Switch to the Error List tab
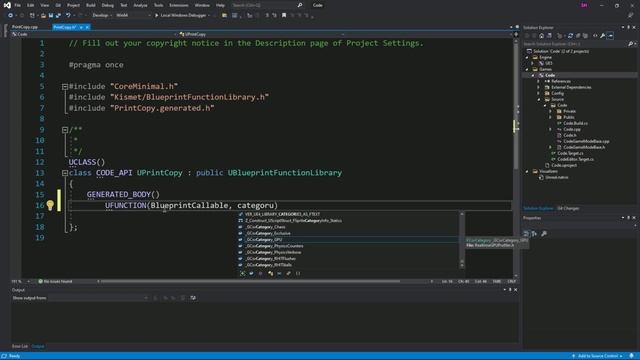640x360 pixels. pyautogui.click(x=20, y=346)
